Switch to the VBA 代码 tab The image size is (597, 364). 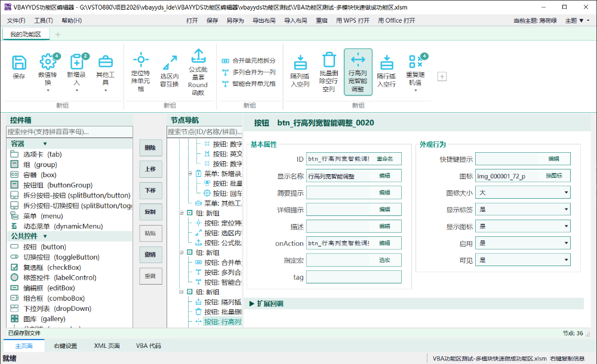149,346
